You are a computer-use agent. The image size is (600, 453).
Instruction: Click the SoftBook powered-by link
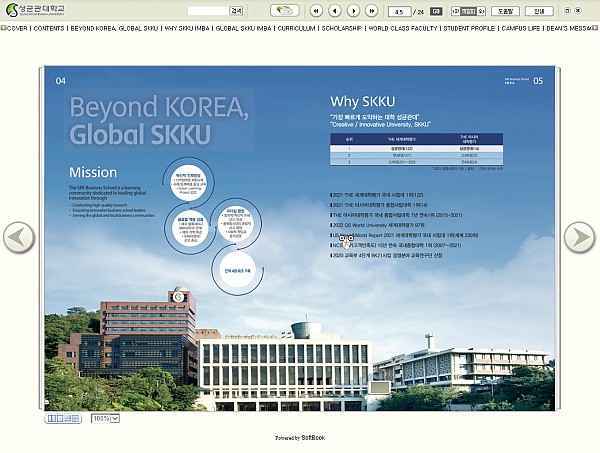(x=313, y=437)
